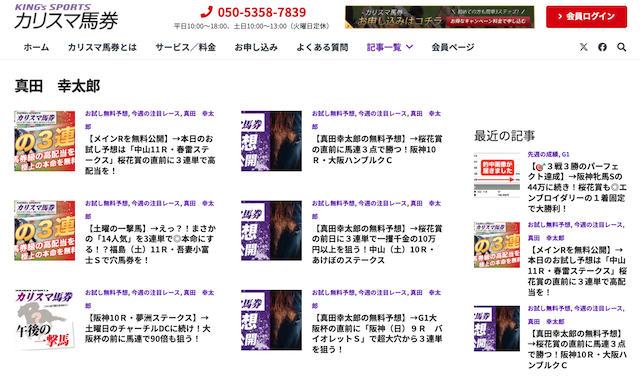Open article about バイオレットS 超大穴

(377, 334)
